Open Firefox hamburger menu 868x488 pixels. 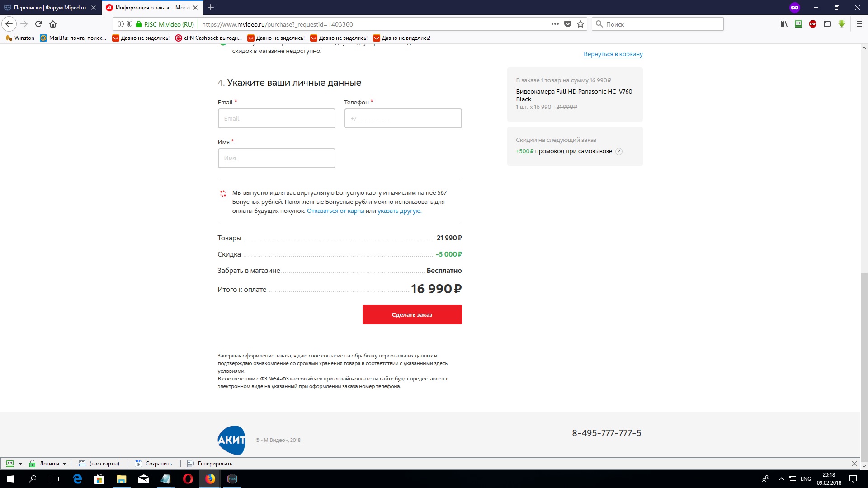point(859,24)
